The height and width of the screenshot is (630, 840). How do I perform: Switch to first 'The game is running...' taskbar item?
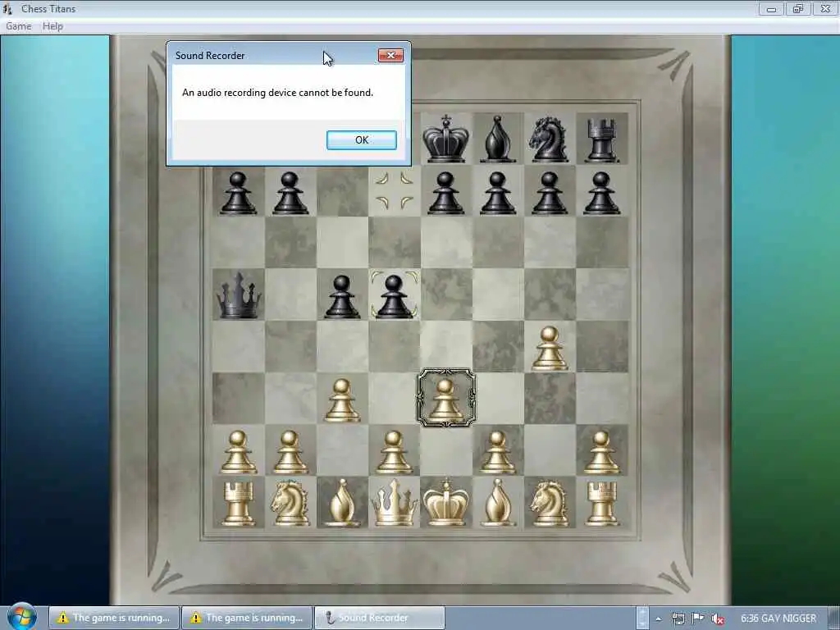click(114, 618)
